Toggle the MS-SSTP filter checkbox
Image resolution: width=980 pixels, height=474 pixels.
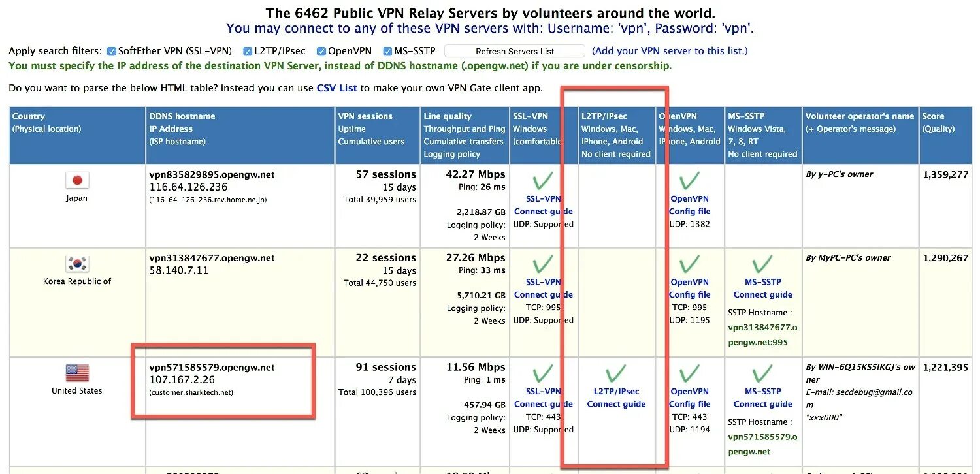[388, 51]
